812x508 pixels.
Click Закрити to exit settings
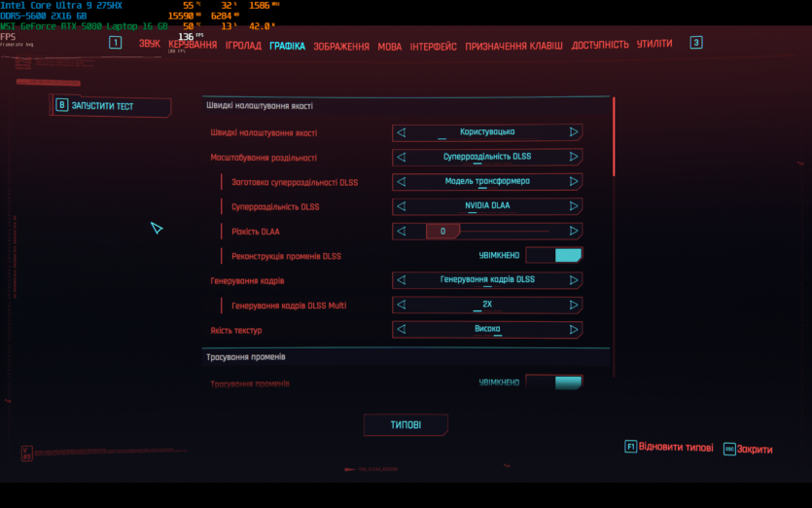[x=755, y=450]
